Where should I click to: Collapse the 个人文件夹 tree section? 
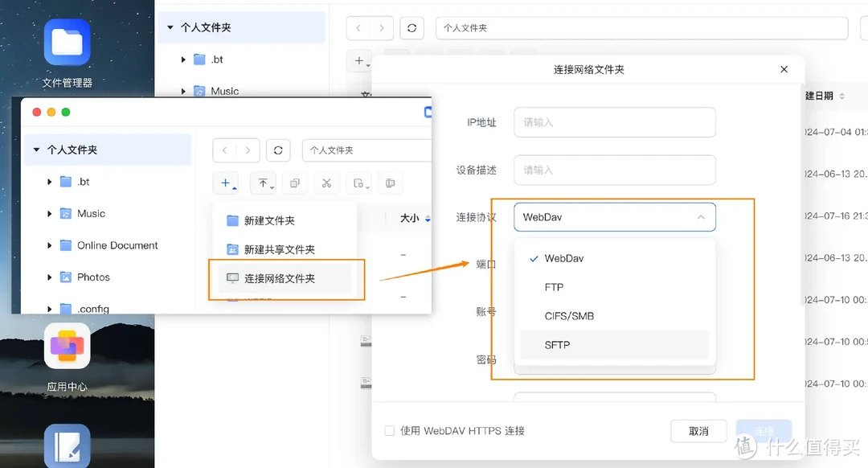[35, 150]
